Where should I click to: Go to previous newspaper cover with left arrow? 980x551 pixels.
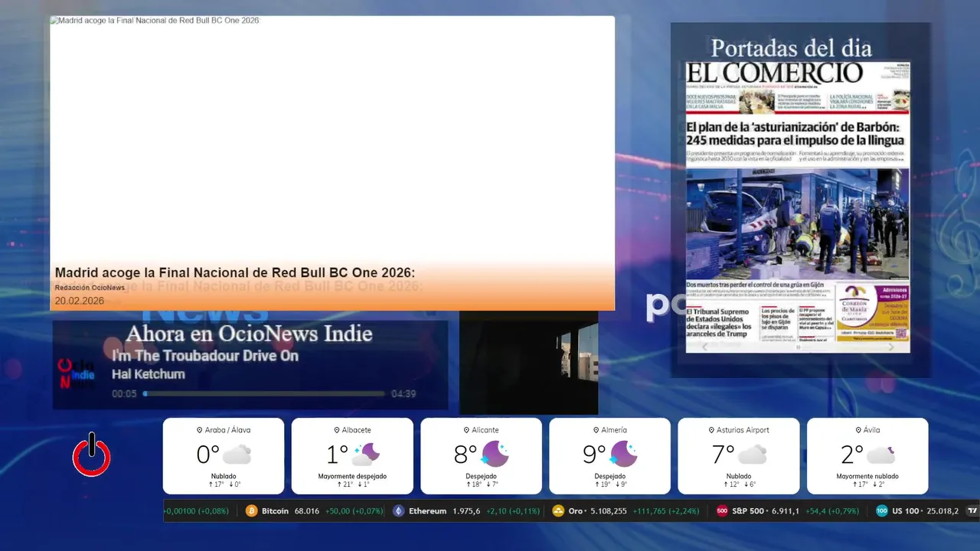(705, 347)
